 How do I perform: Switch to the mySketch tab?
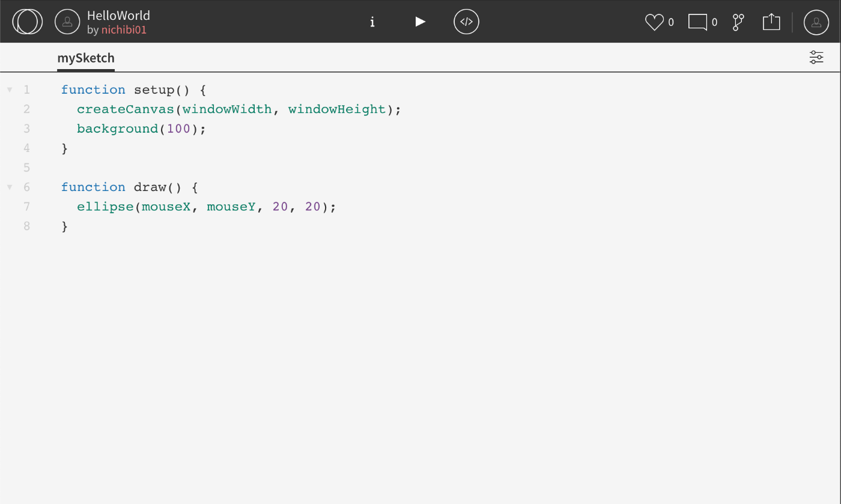click(x=85, y=58)
